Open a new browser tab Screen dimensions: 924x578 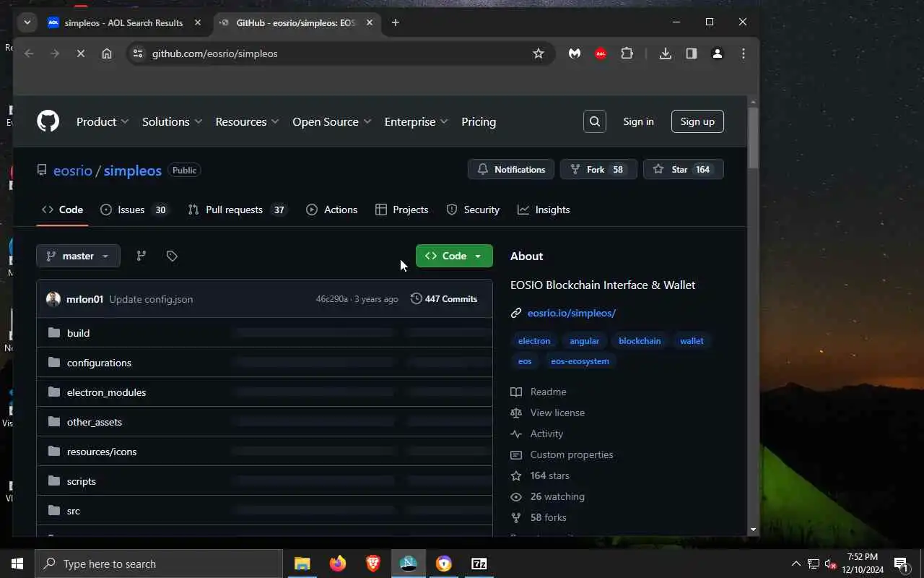(x=396, y=22)
